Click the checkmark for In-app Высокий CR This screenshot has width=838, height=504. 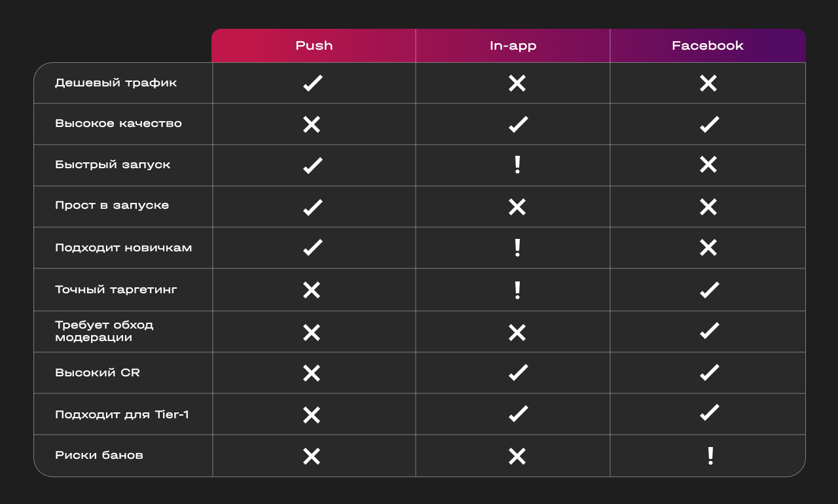coord(518,372)
